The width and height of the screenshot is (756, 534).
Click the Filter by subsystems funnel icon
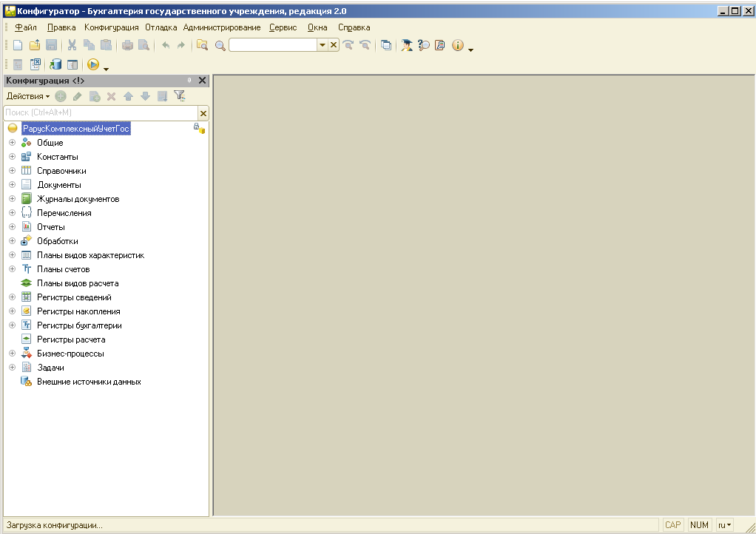[179, 96]
